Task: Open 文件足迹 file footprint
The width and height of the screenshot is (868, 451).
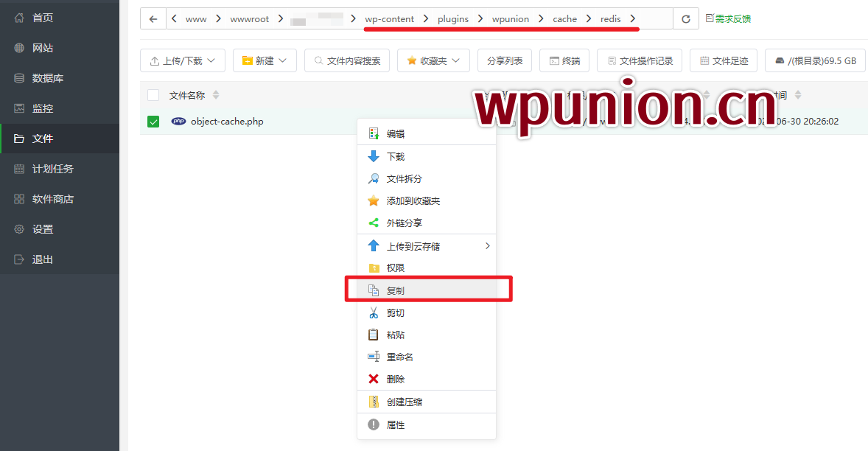Action: pyautogui.click(x=724, y=61)
